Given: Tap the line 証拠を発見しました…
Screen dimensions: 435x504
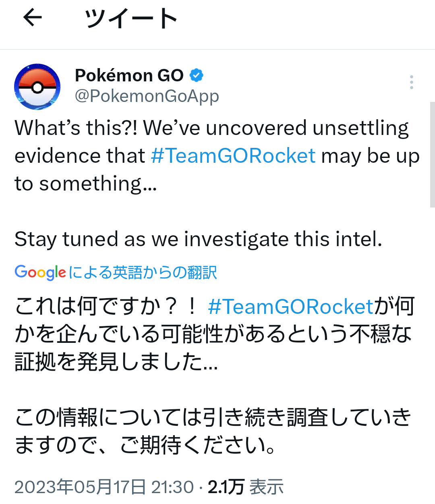Looking at the screenshot, I should [x=116, y=362].
